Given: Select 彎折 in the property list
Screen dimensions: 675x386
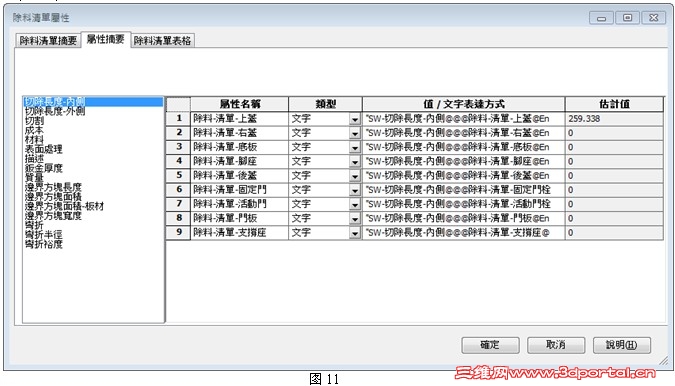Looking at the screenshot, I should tap(34, 225).
